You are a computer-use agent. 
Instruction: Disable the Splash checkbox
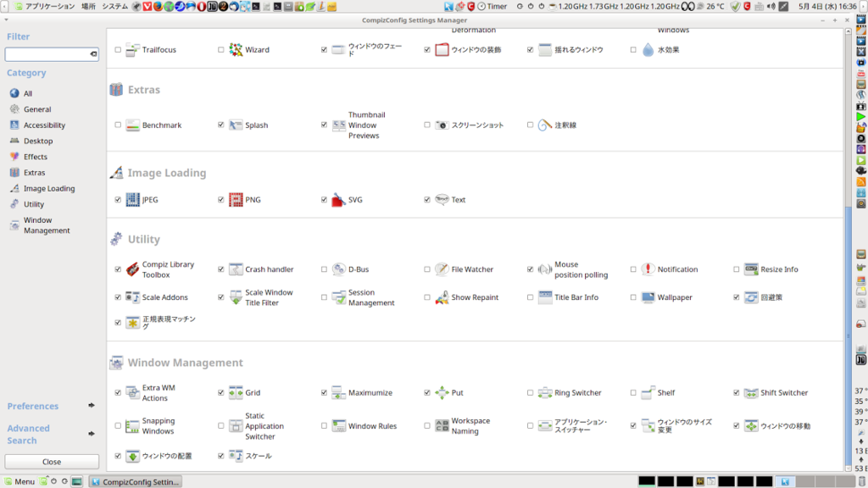click(x=221, y=125)
